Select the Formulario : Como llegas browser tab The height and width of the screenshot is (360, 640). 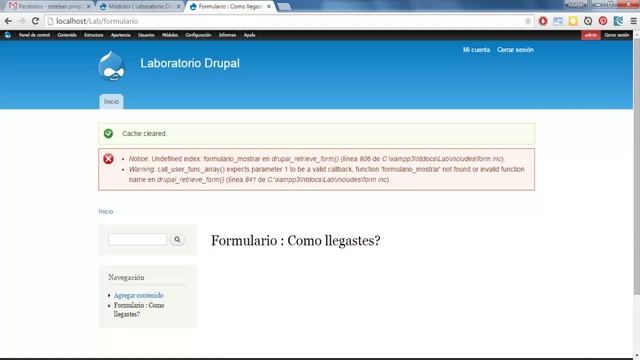coord(229,7)
